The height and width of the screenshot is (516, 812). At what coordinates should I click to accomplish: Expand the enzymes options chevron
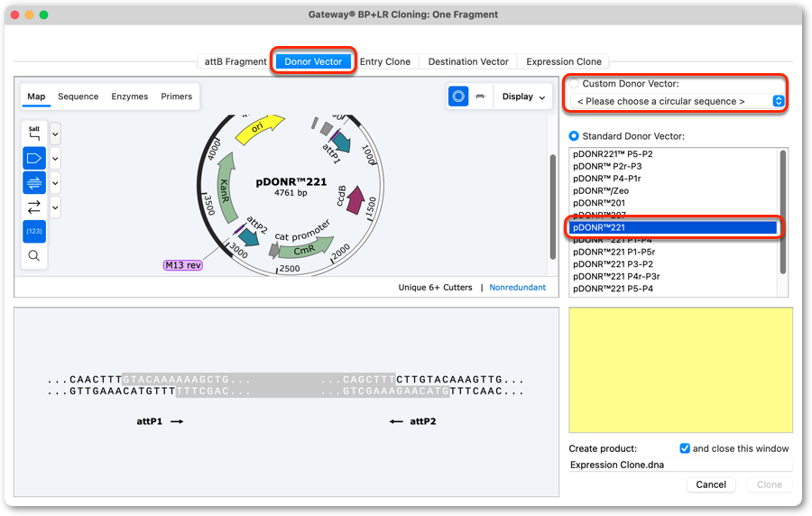[x=55, y=134]
